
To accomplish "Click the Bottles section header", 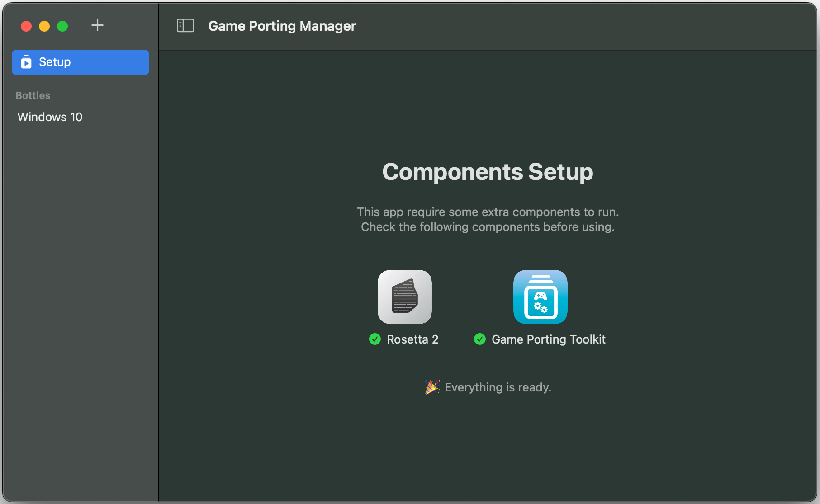I will pos(33,95).
